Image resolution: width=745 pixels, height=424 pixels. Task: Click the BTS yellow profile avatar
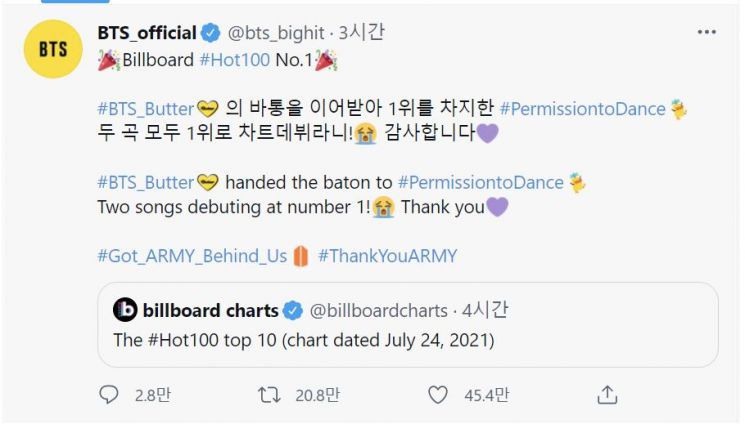[52, 48]
